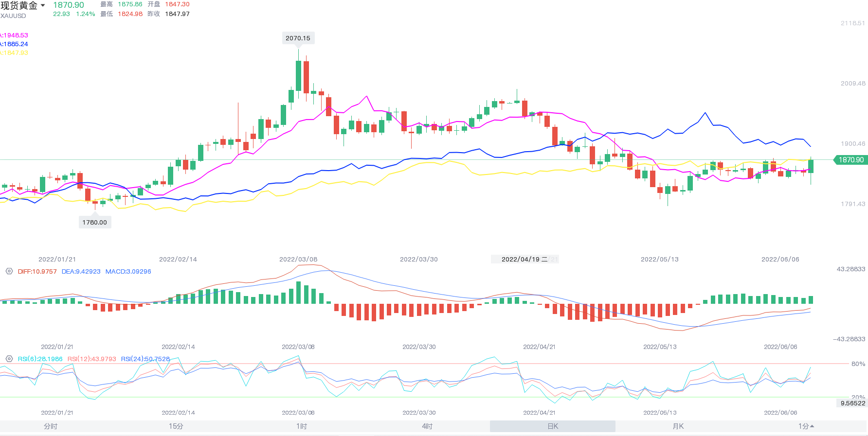
Task: Open the 1分 timeframe dropdown arrow
Action: [812, 426]
